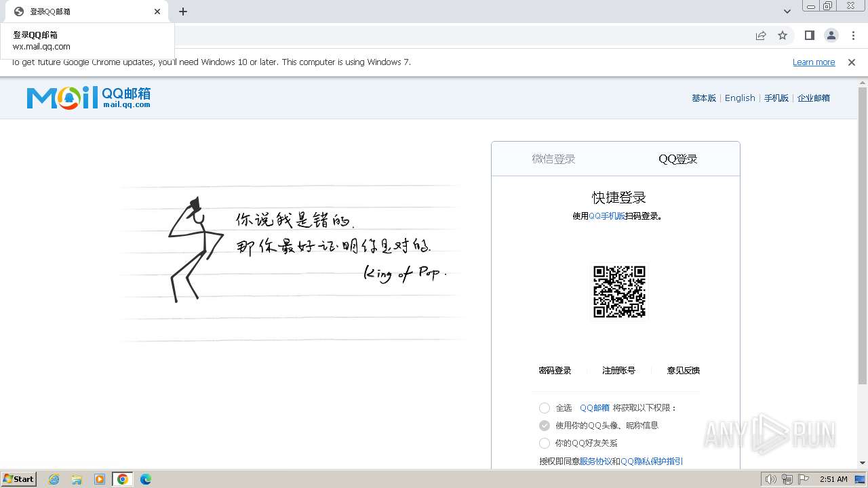
Task: Close the 登录QQ邮箱 browser tab
Action: (x=157, y=12)
